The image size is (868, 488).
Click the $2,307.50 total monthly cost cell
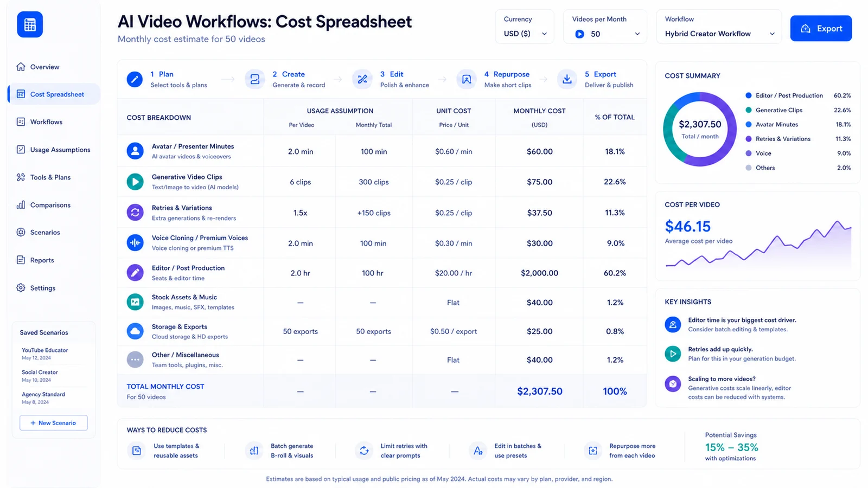point(540,391)
